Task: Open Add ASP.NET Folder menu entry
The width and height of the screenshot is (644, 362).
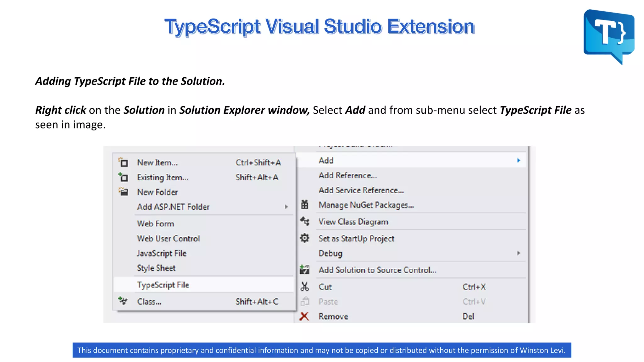Action: point(204,207)
